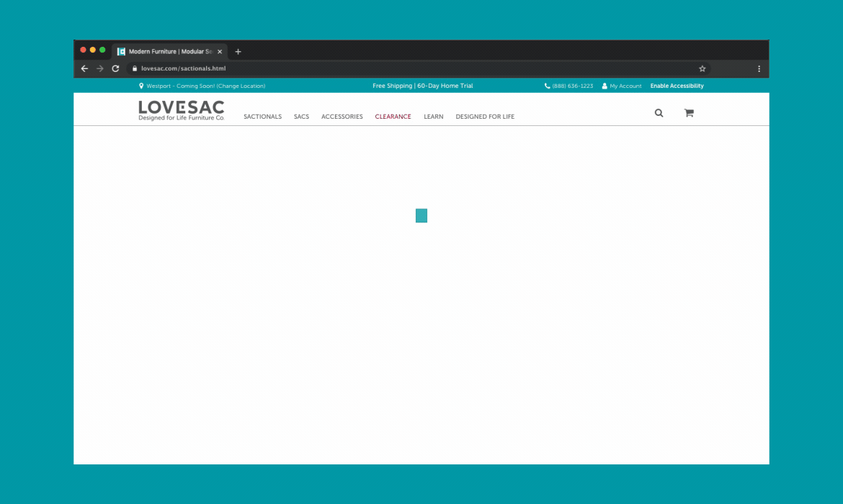Open My Account link
This screenshot has height=504, width=843.
pos(625,86)
